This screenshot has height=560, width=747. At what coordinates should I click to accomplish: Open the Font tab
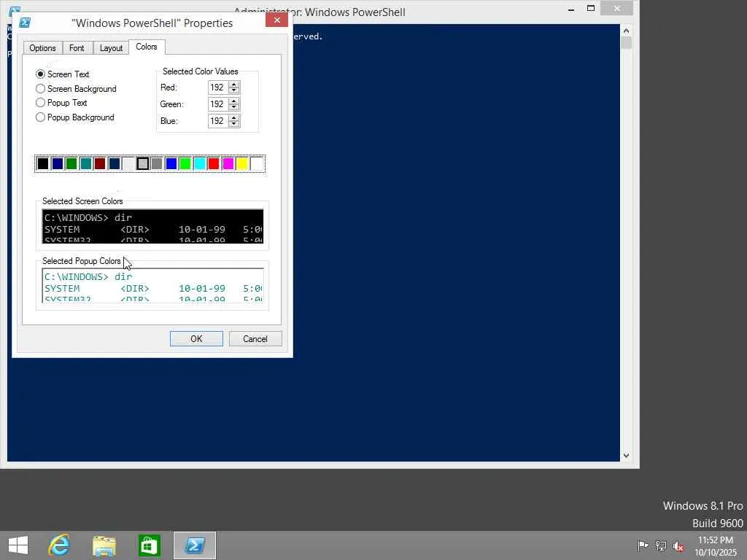76,48
